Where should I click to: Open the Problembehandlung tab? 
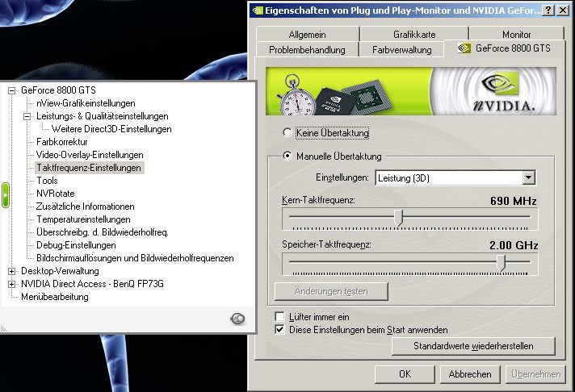307,49
